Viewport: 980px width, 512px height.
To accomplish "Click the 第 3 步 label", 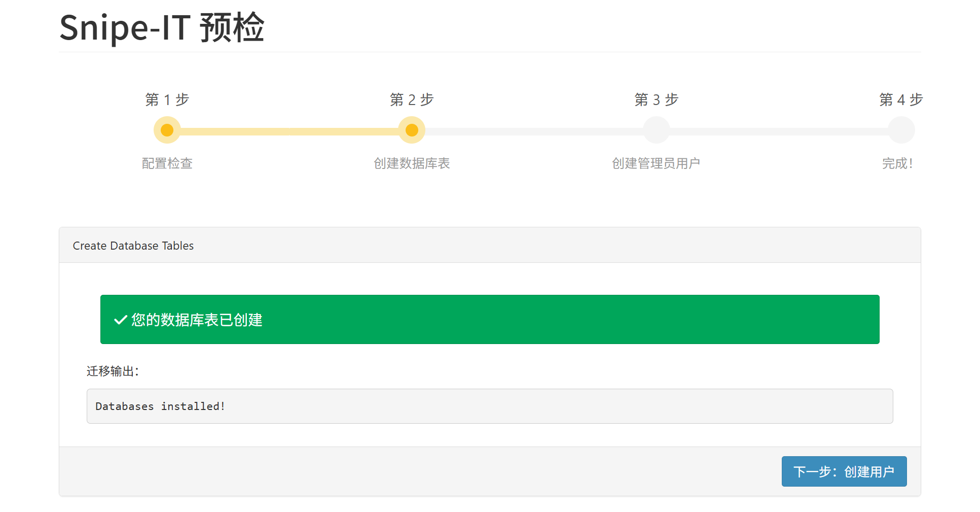I will (x=656, y=100).
